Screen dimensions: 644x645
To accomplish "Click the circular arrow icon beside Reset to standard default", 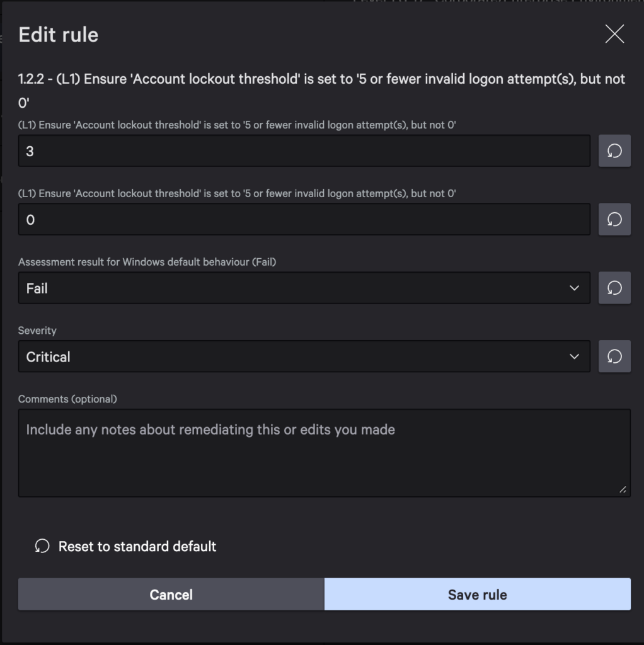I will (42, 546).
